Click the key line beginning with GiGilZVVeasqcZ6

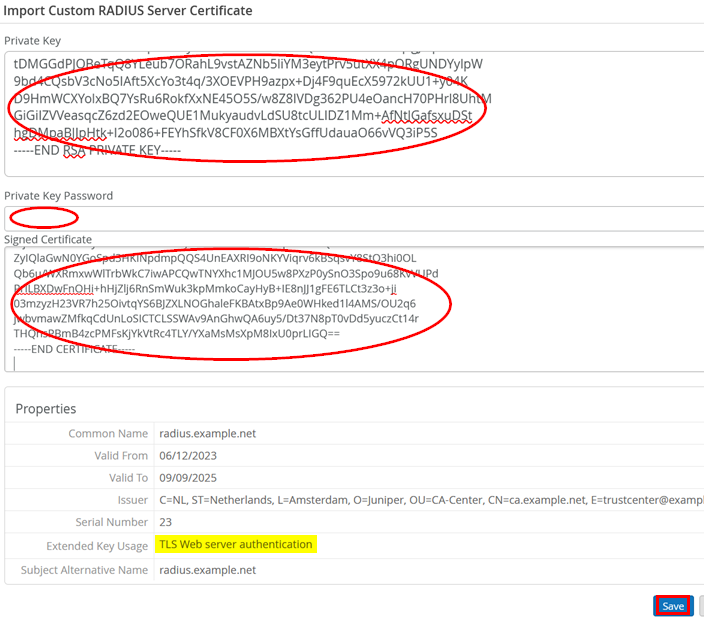pos(243,115)
